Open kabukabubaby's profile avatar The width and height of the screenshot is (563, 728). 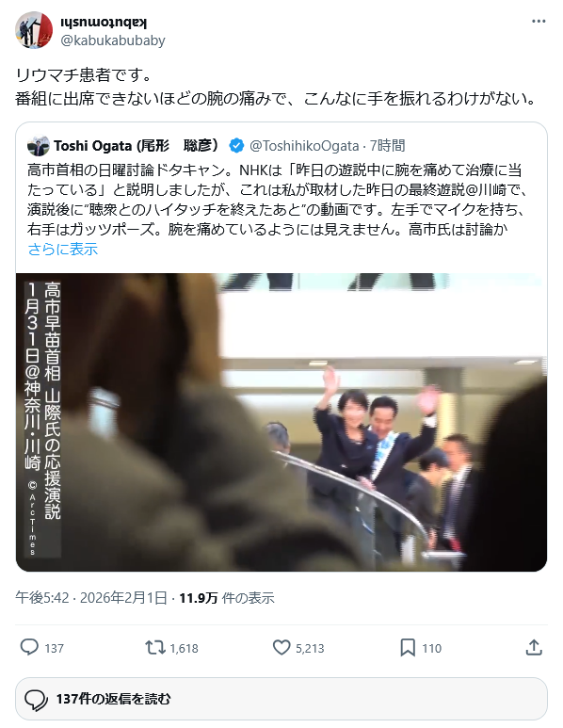(x=34, y=30)
